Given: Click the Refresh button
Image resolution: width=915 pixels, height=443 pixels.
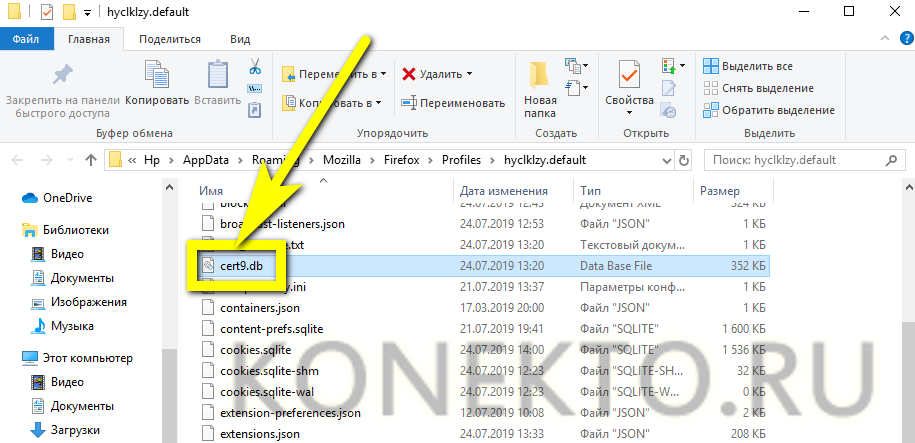Looking at the screenshot, I should [x=683, y=160].
